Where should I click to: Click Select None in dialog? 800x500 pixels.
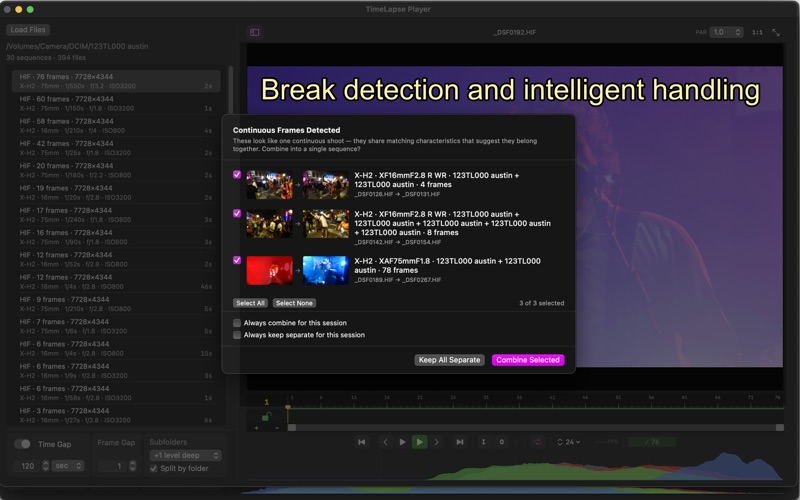(294, 303)
